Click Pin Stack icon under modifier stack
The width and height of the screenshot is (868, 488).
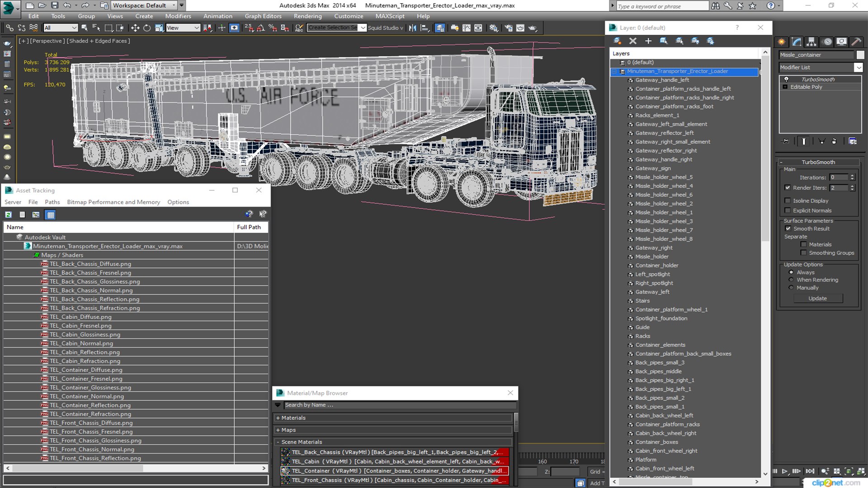coord(786,141)
